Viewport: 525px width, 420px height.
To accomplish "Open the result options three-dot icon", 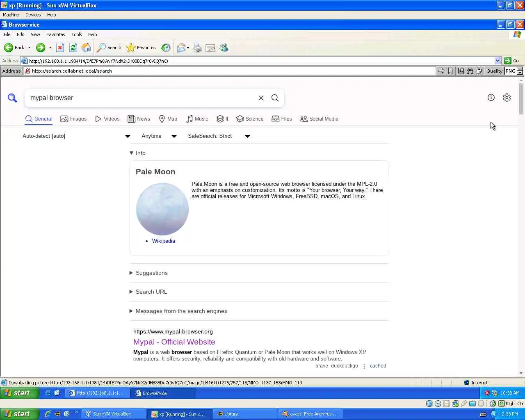I will coord(364,366).
